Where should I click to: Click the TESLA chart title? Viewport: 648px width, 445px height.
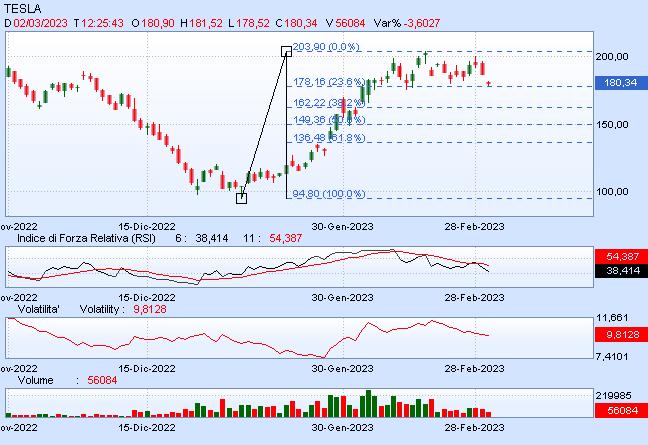pos(22,8)
